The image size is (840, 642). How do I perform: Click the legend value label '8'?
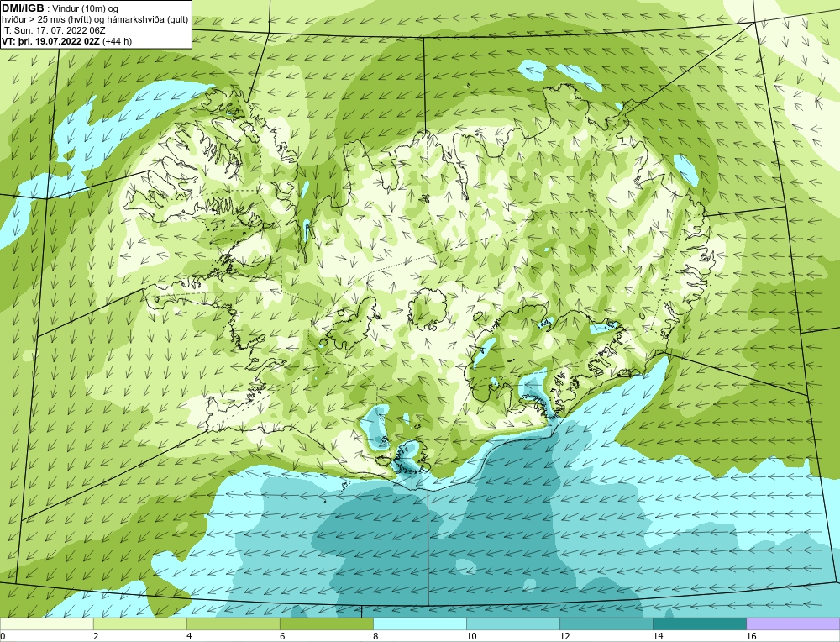tap(375, 636)
